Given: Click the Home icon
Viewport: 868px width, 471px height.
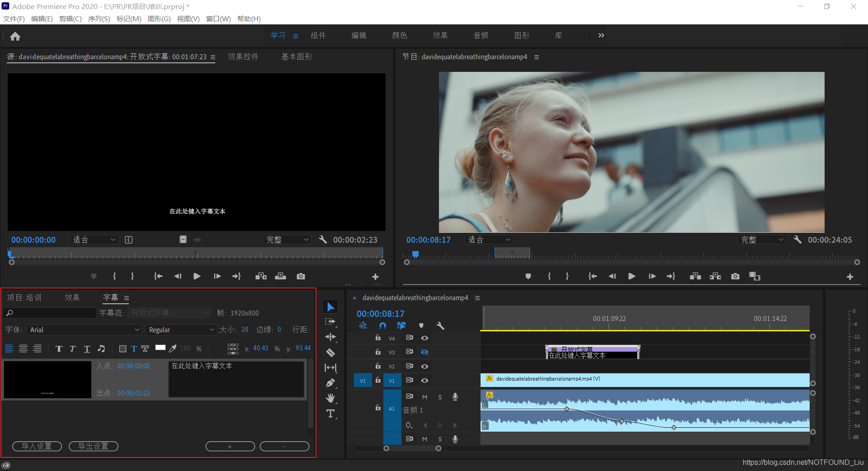Looking at the screenshot, I should click(x=15, y=36).
